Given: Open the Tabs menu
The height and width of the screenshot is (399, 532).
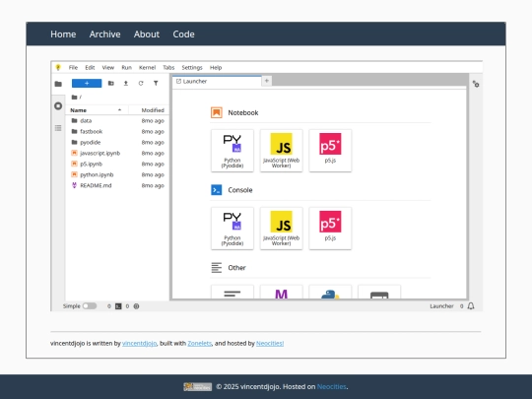Looking at the screenshot, I should click(168, 68).
